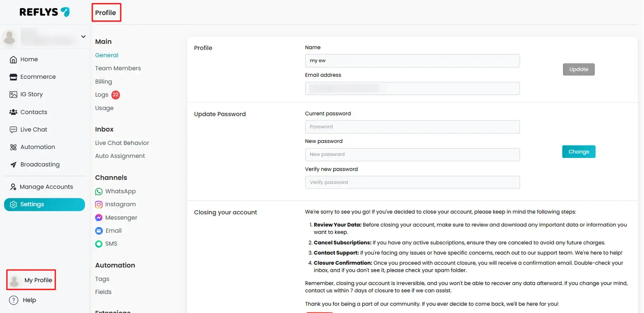
Task: Go to Billing settings
Action: click(103, 82)
